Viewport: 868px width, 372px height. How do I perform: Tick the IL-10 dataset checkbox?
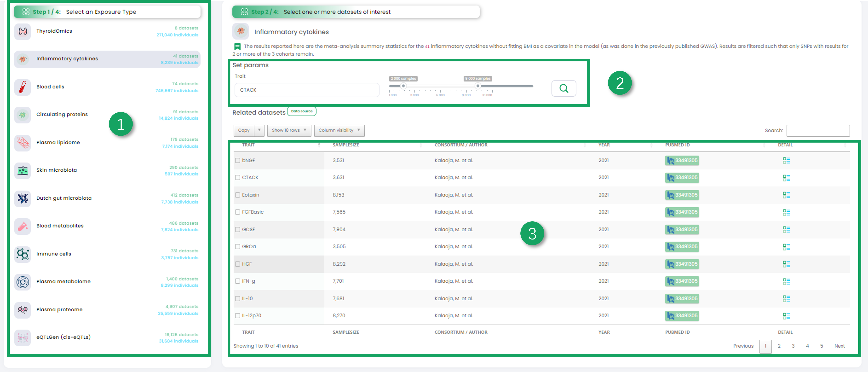(x=237, y=299)
